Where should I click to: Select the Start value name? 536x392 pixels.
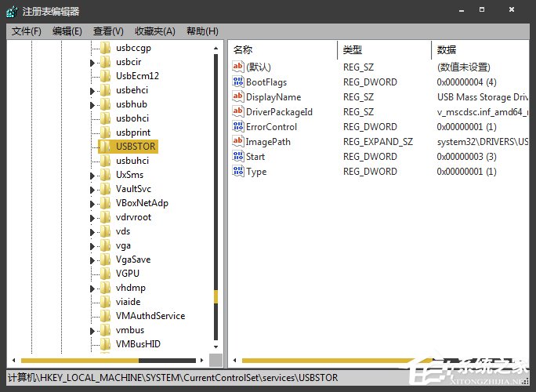pos(255,157)
